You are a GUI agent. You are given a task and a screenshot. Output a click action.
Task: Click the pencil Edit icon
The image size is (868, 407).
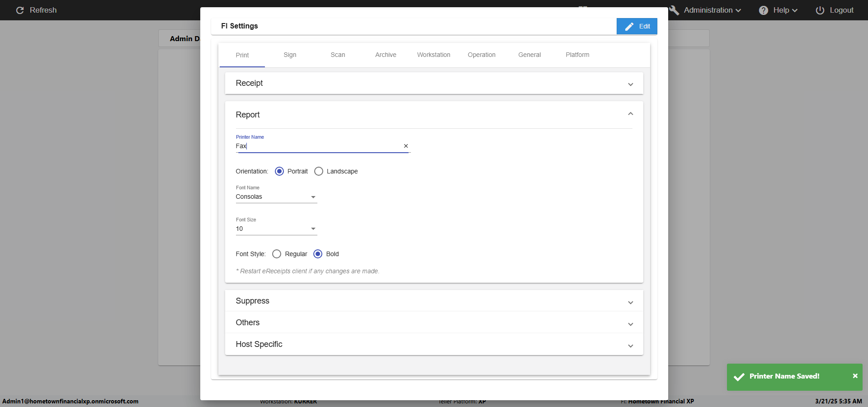tap(629, 27)
